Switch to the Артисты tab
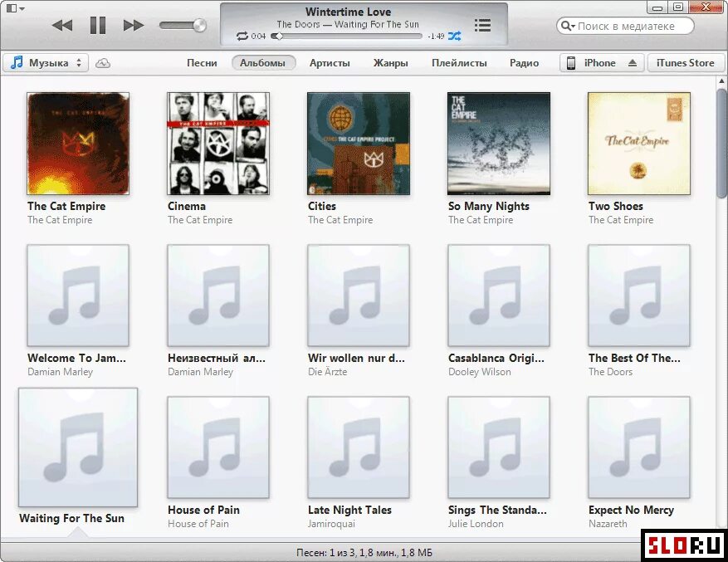 (x=330, y=63)
